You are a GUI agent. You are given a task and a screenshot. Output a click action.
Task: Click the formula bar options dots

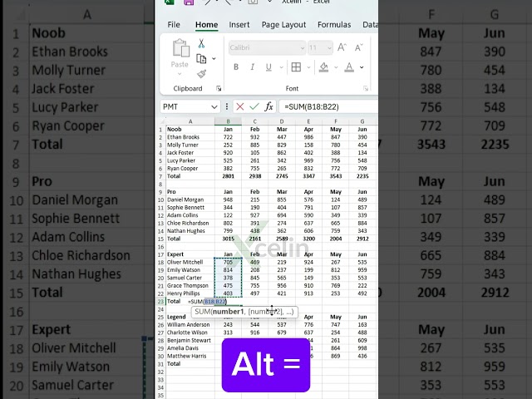click(x=227, y=107)
